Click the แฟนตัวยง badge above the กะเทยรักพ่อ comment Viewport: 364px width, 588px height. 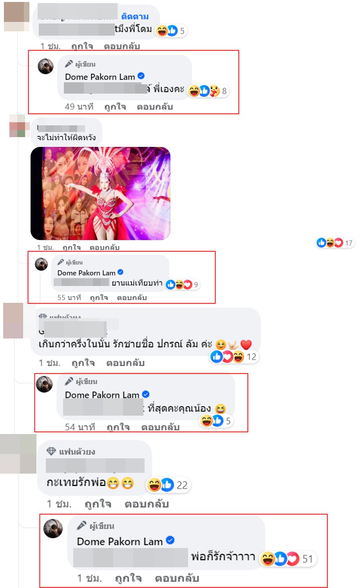tap(71, 451)
